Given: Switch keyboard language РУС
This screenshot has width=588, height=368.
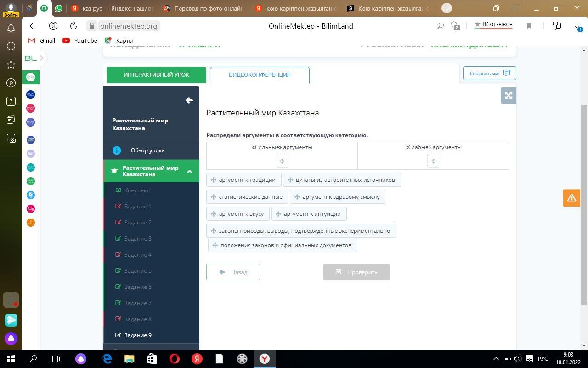Looking at the screenshot, I should point(543,359).
